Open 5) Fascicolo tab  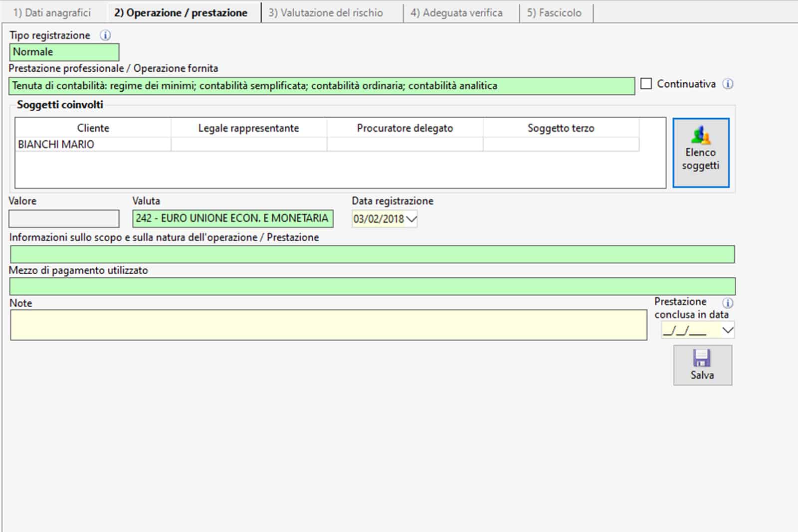pos(555,12)
